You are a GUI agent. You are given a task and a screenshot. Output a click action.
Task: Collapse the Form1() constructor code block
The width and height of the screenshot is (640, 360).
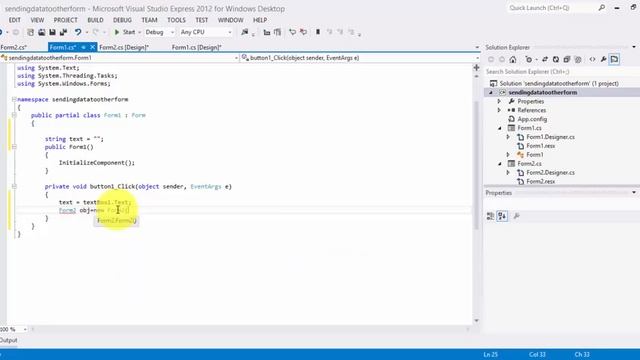14,147
